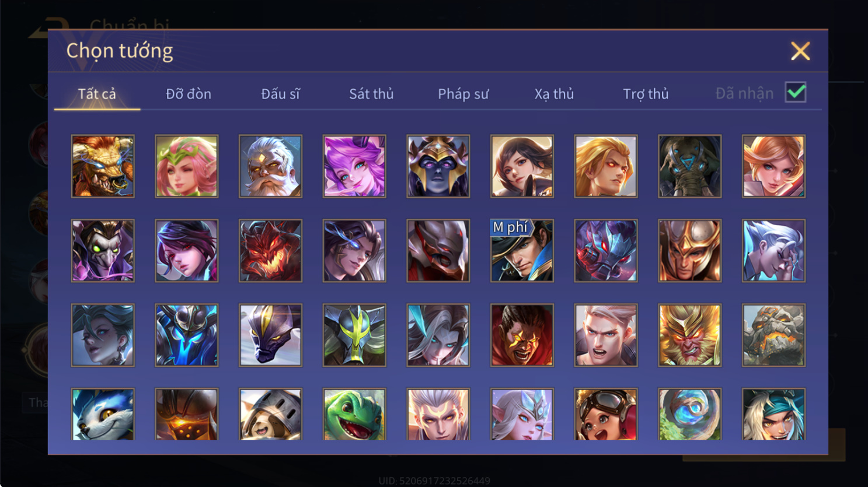Select the goggles pilot girl hero
This screenshot has width=868, height=487.
click(x=606, y=414)
